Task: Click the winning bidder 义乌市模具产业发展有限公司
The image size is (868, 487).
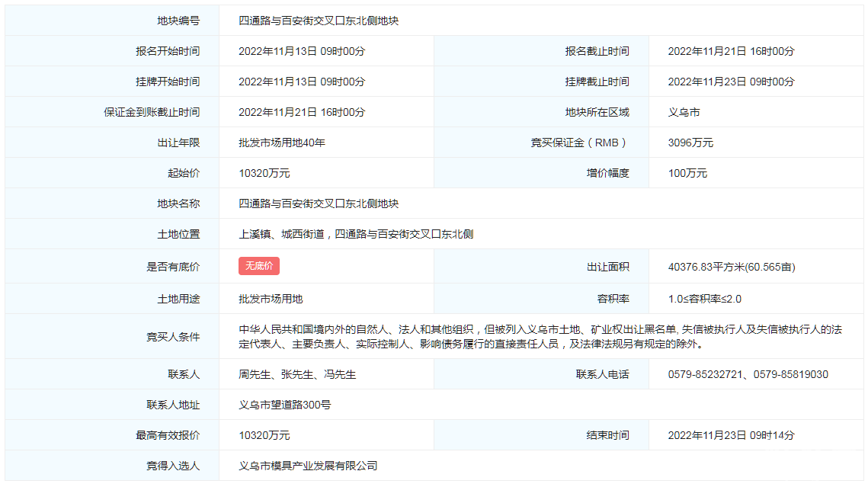Action: 308,466
